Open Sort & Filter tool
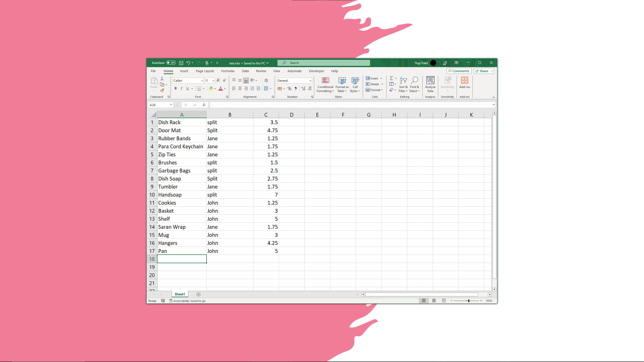Image resolution: width=644 pixels, height=362 pixels. 403,84
